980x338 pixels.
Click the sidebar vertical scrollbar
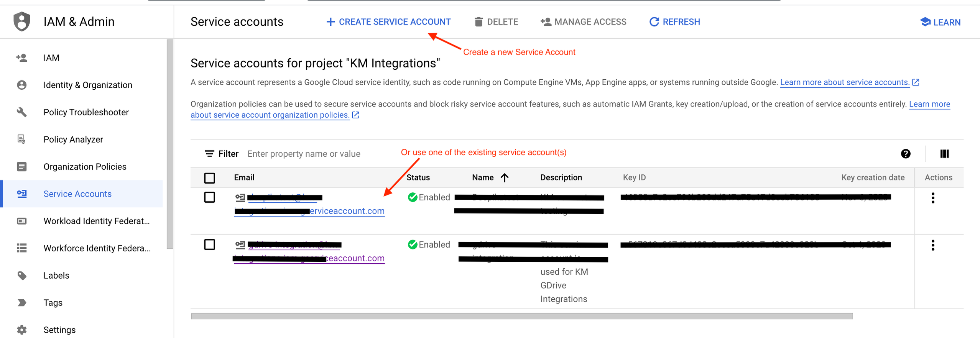click(170, 144)
